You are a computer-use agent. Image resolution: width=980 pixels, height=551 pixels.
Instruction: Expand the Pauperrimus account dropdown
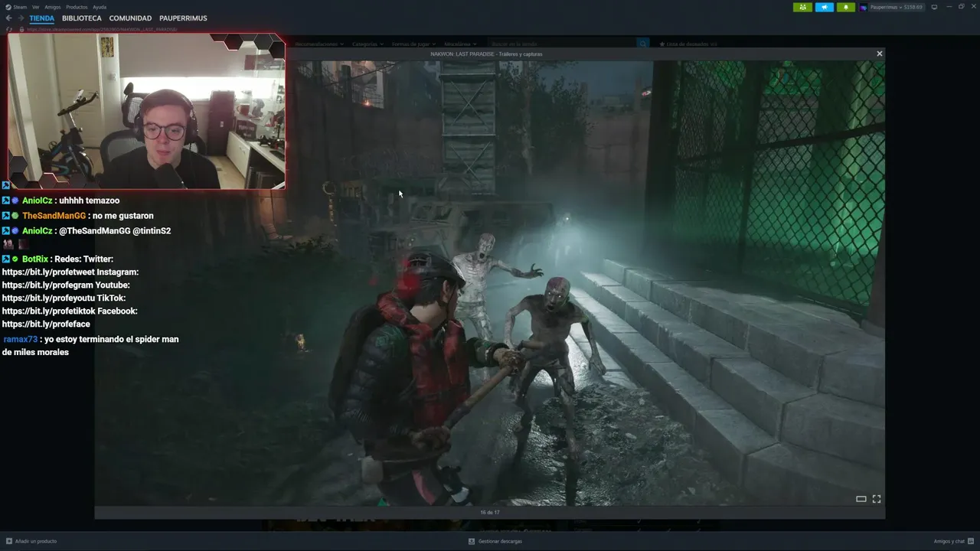pos(896,7)
